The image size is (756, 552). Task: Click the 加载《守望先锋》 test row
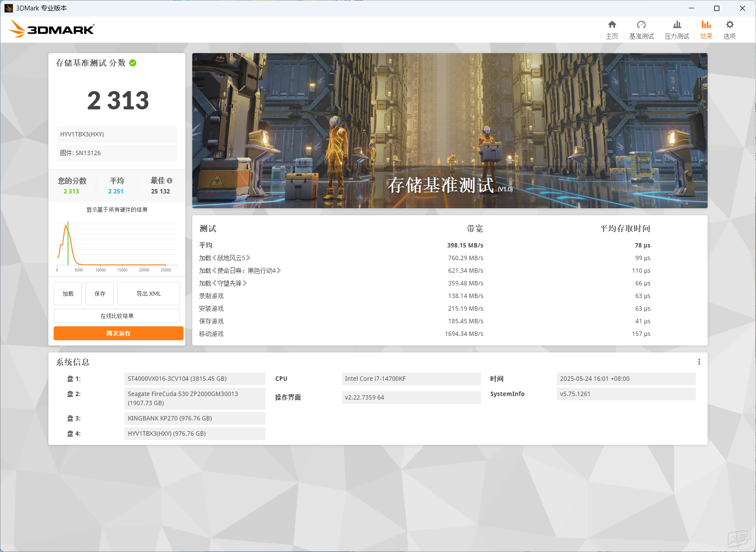pos(450,283)
